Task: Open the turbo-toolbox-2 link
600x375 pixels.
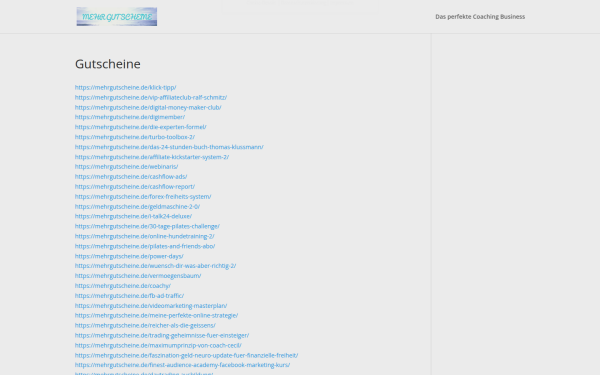Action: (x=135, y=137)
